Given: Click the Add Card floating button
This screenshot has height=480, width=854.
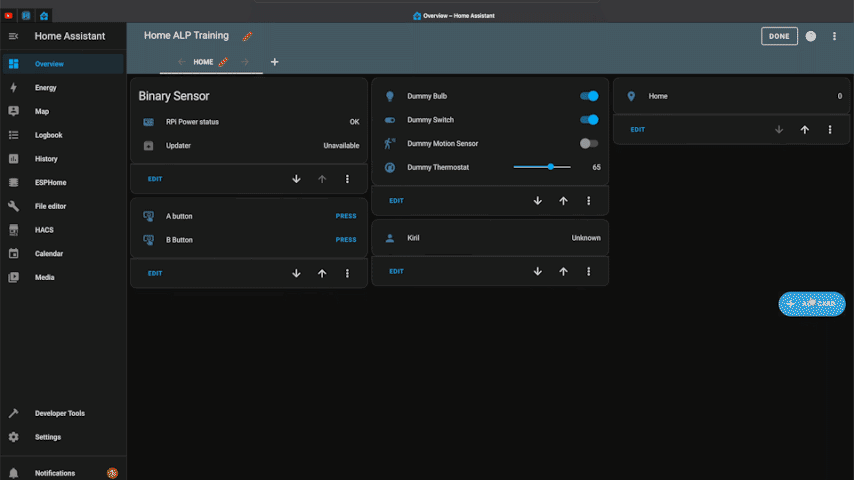Looking at the screenshot, I should [812, 304].
